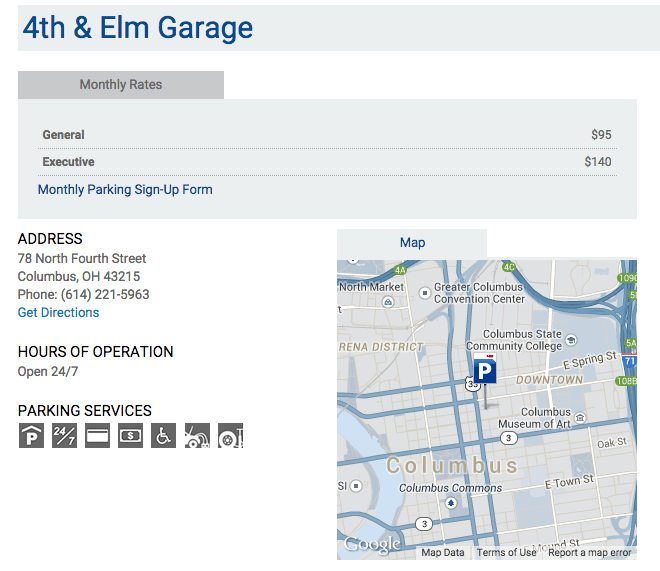Click the $140 Executive rate value
This screenshot has height=571, width=660.
[x=598, y=162]
